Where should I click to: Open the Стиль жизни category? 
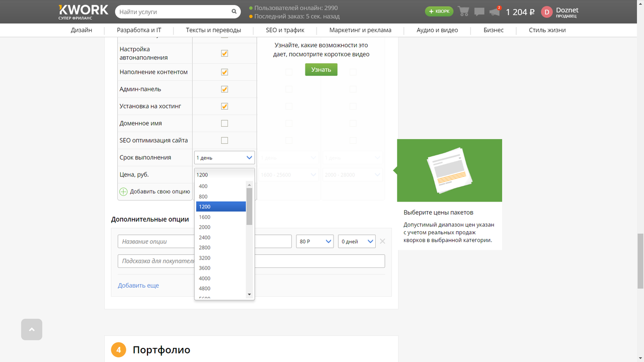[547, 30]
